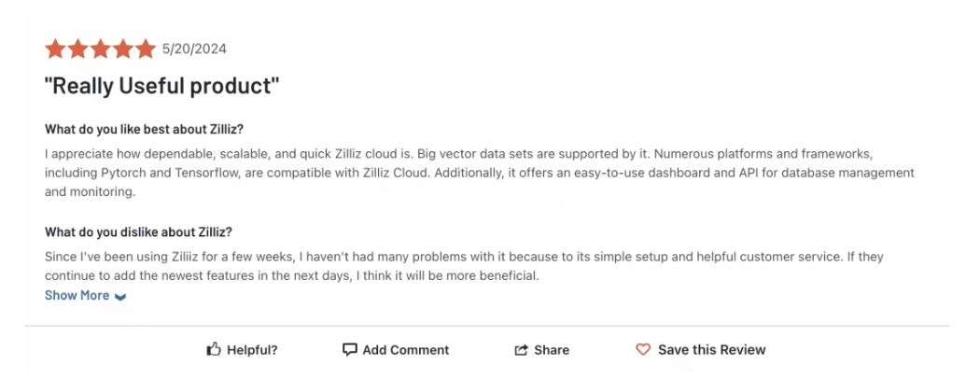Share this Zilliz review

tap(542, 349)
